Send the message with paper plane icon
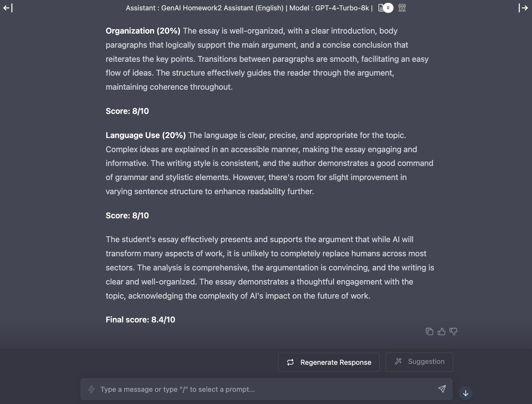 pos(442,389)
